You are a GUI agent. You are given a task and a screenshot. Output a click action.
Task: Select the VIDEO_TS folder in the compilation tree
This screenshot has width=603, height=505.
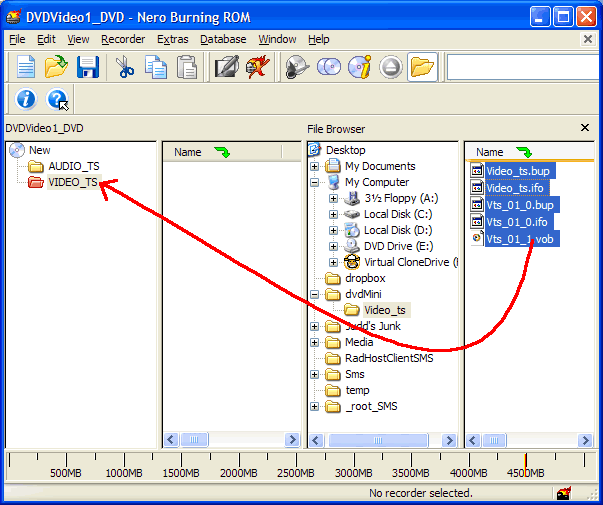pos(73,182)
